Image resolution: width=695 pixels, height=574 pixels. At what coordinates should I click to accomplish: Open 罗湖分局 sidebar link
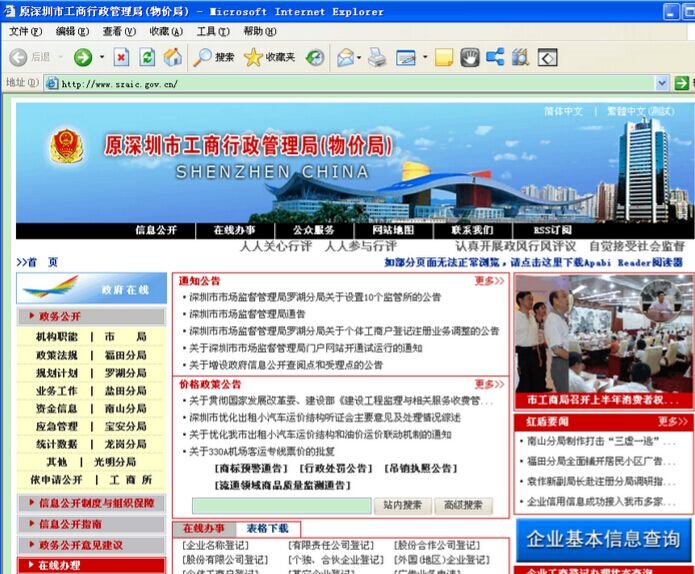(x=125, y=373)
